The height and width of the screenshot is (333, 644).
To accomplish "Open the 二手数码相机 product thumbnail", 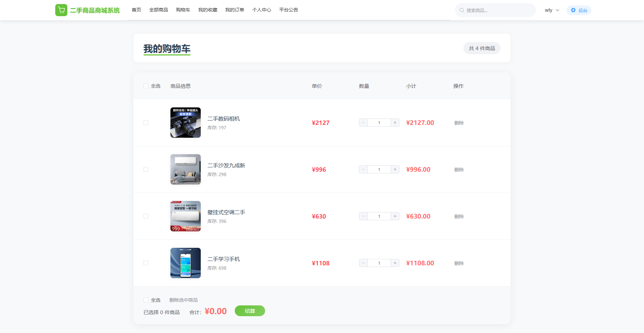I will click(186, 123).
